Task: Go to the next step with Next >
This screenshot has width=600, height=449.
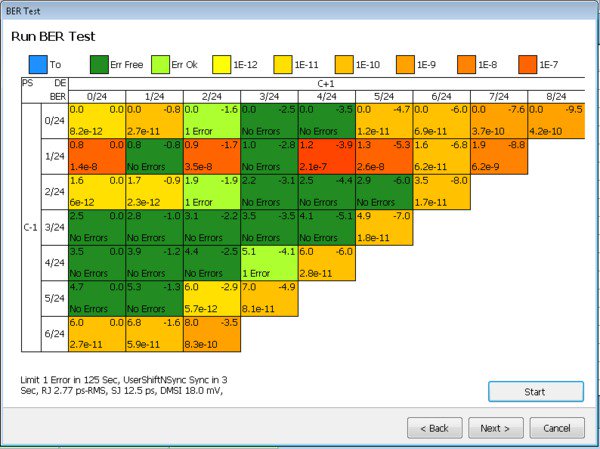Action: coord(495,428)
